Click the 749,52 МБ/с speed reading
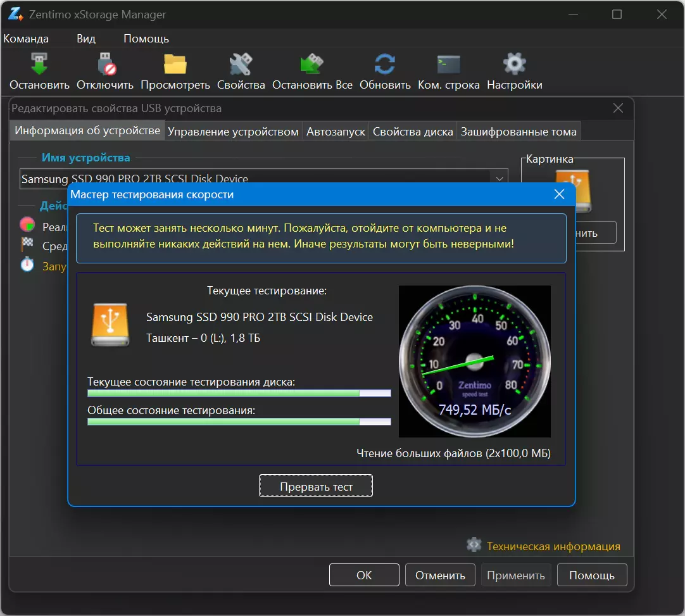The image size is (685, 616). 475,410
